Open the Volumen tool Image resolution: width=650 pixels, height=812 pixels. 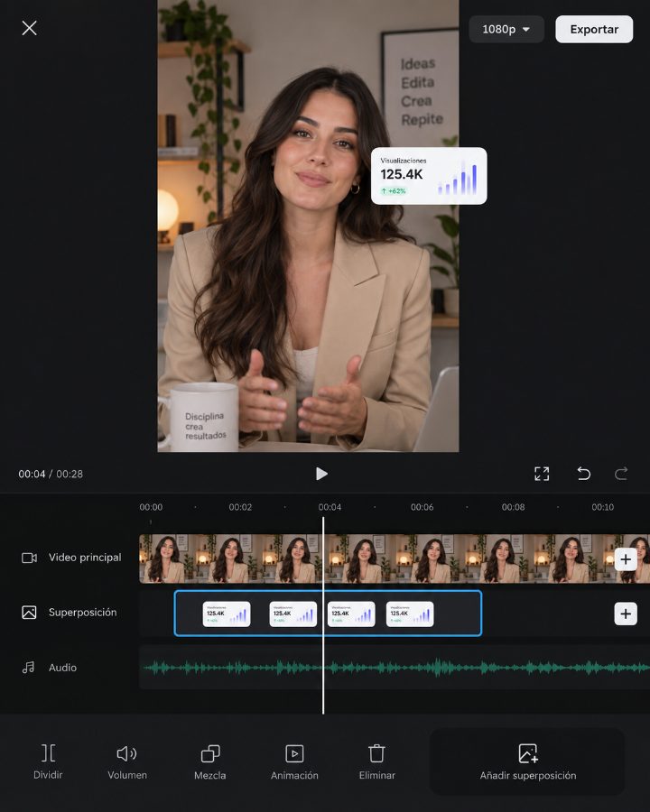[x=127, y=761]
